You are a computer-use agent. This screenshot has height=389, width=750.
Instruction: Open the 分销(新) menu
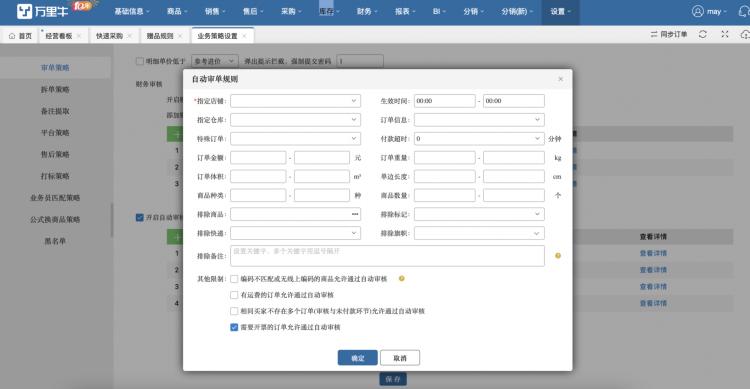pos(517,11)
